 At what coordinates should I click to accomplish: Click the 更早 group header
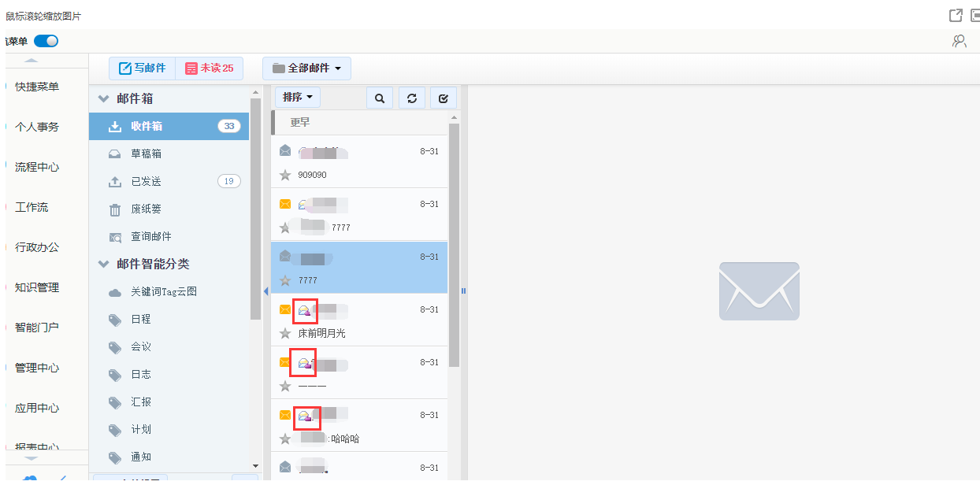point(359,122)
